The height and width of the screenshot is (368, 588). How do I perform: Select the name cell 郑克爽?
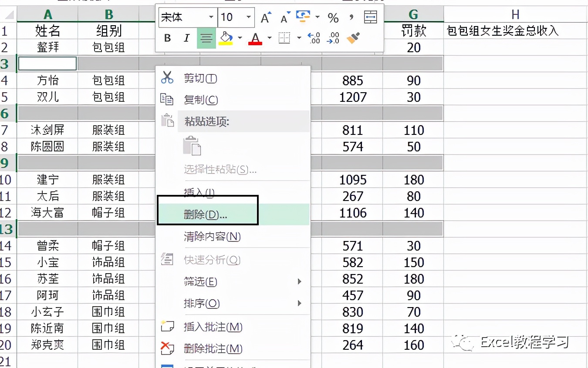[x=47, y=345]
